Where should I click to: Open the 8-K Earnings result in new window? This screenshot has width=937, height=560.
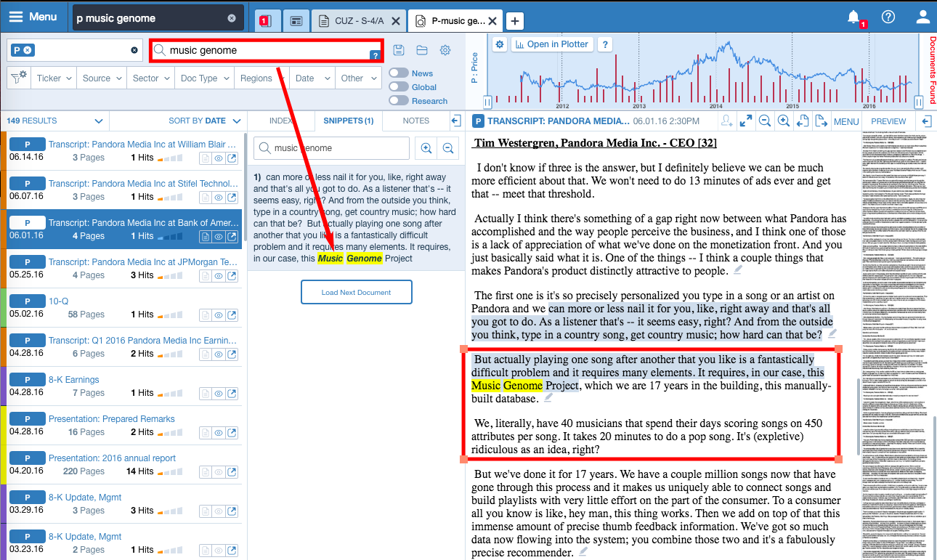(x=232, y=393)
